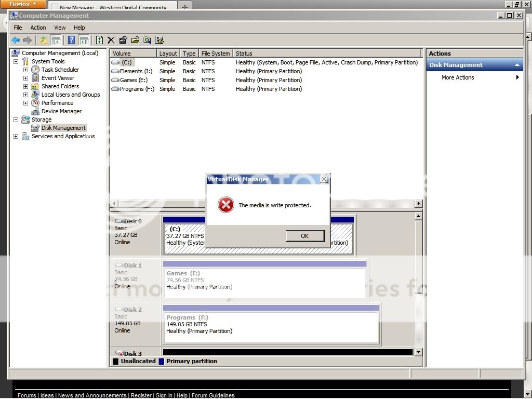Click the Properties toolbar icon
This screenshot has height=399, width=532.
point(123,40)
